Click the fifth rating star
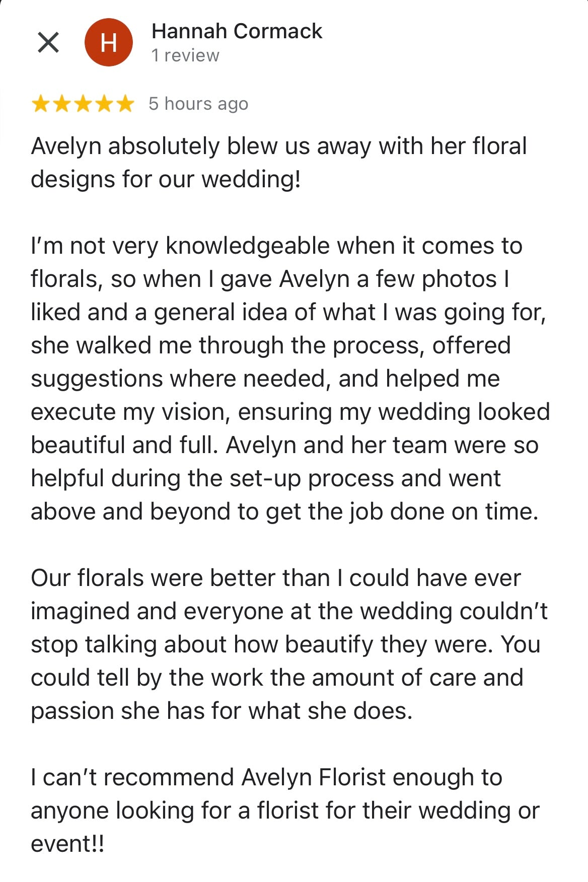This screenshot has height=882, width=588. [x=124, y=103]
